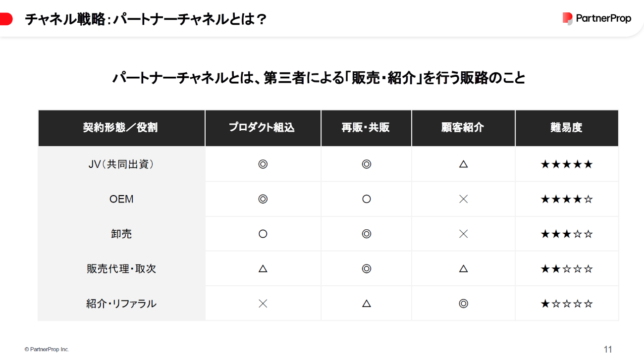Click triangle in 販売代理・取次 プロダクト組込 cell

pos(263,269)
